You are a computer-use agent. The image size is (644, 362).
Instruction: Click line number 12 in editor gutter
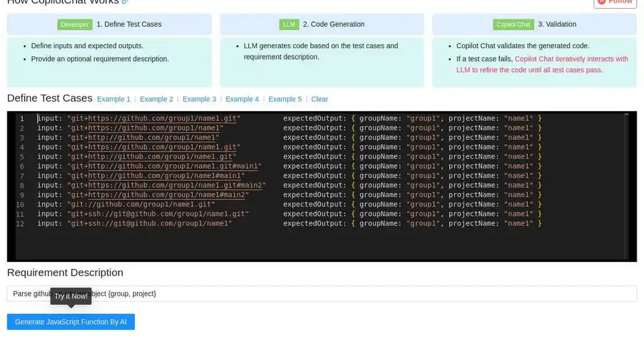click(20, 224)
